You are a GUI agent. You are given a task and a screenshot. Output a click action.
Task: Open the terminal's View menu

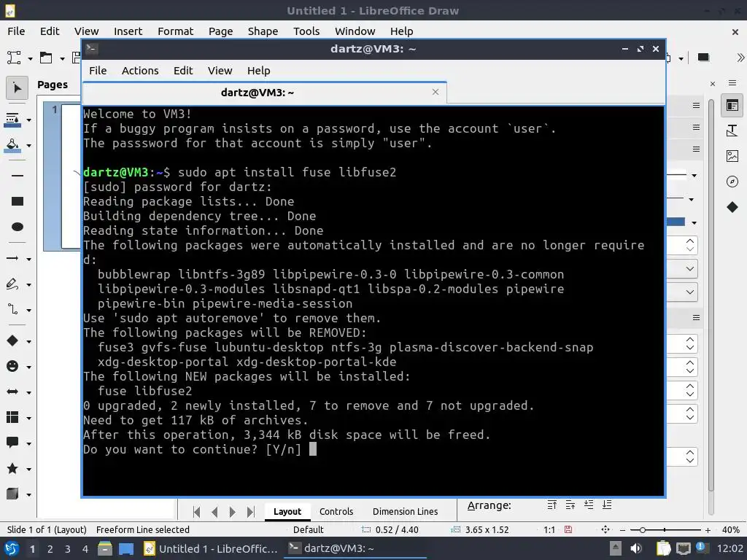point(220,71)
